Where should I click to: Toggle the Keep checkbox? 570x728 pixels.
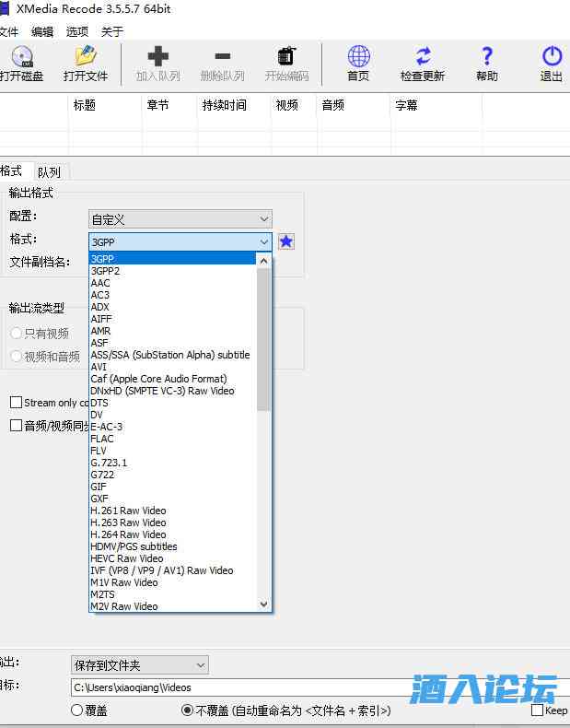(x=538, y=710)
